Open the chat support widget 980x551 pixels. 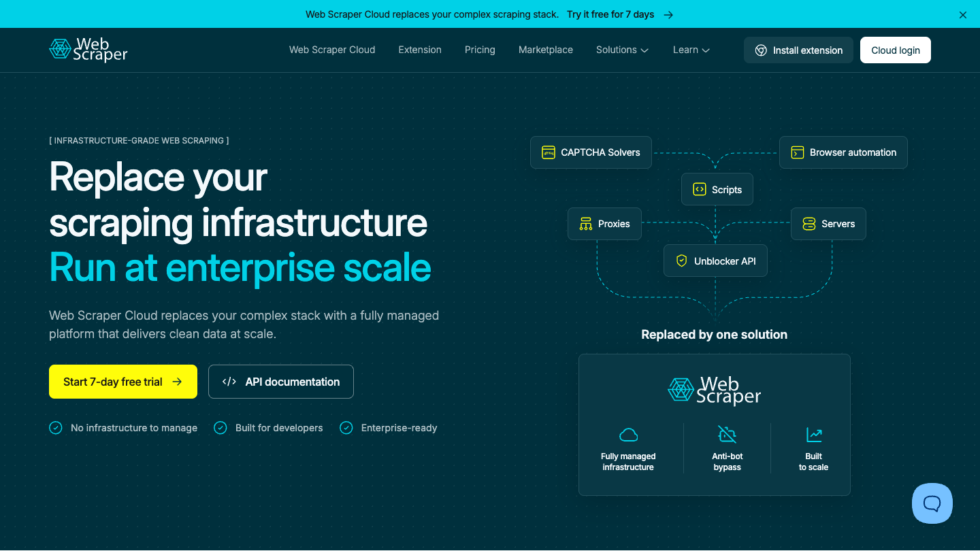coord(932,503)
